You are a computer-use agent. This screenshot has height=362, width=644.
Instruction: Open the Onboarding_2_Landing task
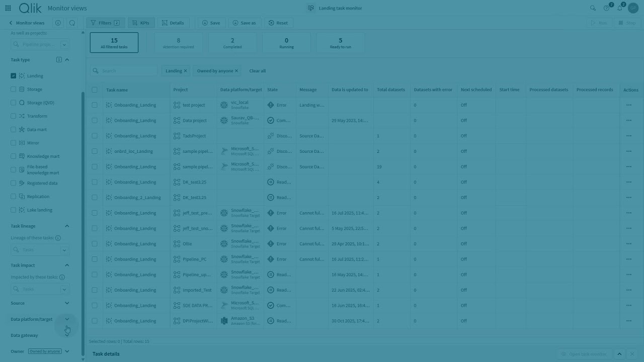point(137,198)
